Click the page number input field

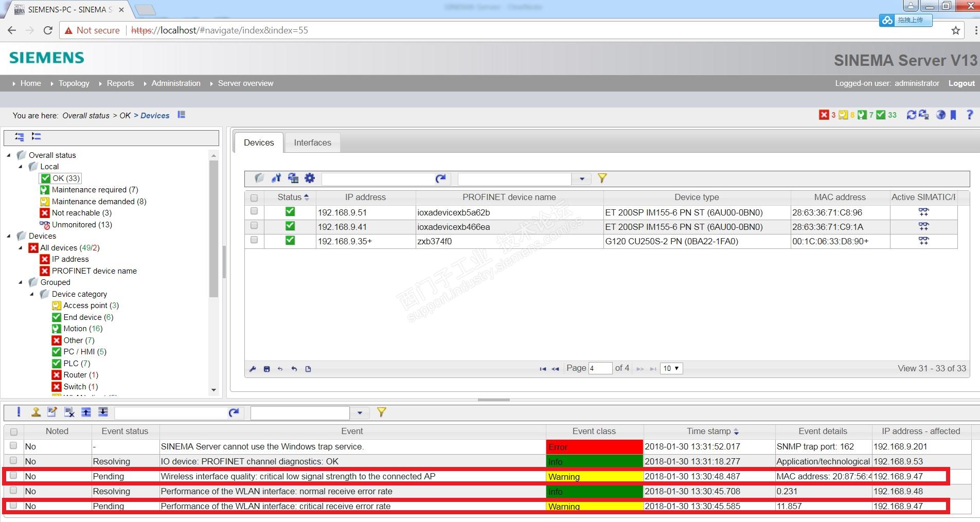(x=600, y=368)
